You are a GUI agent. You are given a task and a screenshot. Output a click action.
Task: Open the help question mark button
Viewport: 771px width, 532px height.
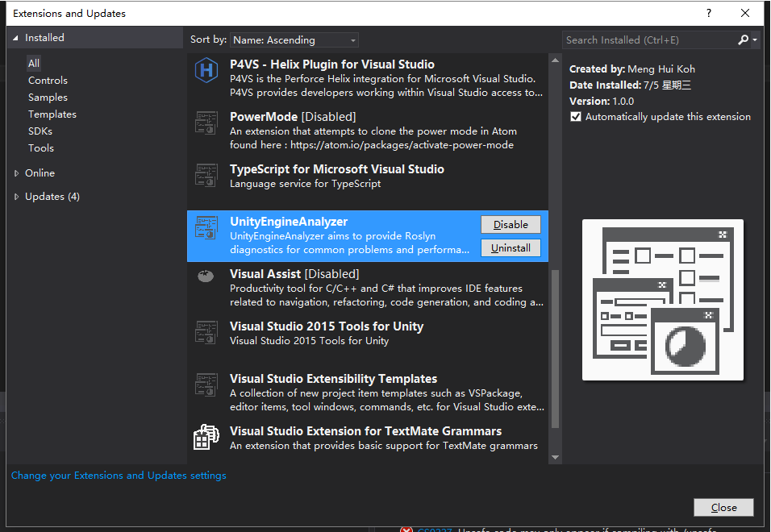coord(709,13)
